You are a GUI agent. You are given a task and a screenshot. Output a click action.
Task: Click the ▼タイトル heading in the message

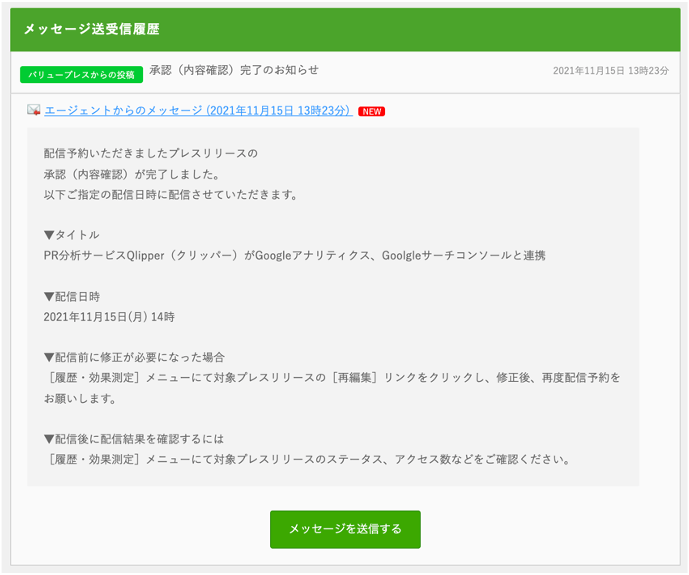[72, 235]
